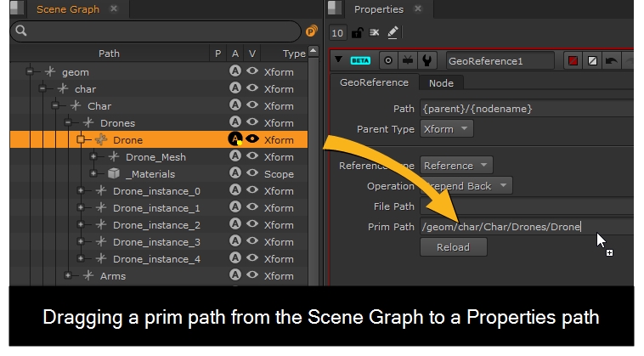Expand the Drone_instance_2 tree item

coord(81,225)
